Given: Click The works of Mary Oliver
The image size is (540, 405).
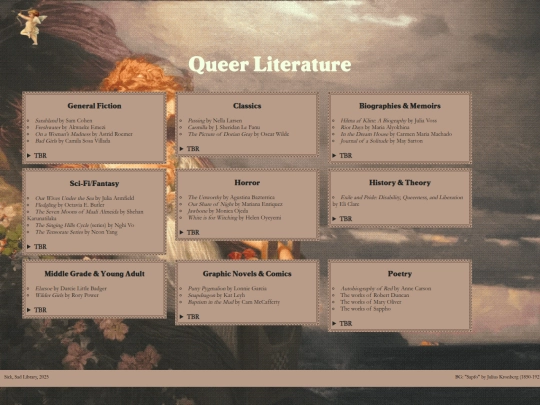Looking at the screenshot, I should click(x=371, y=302).
